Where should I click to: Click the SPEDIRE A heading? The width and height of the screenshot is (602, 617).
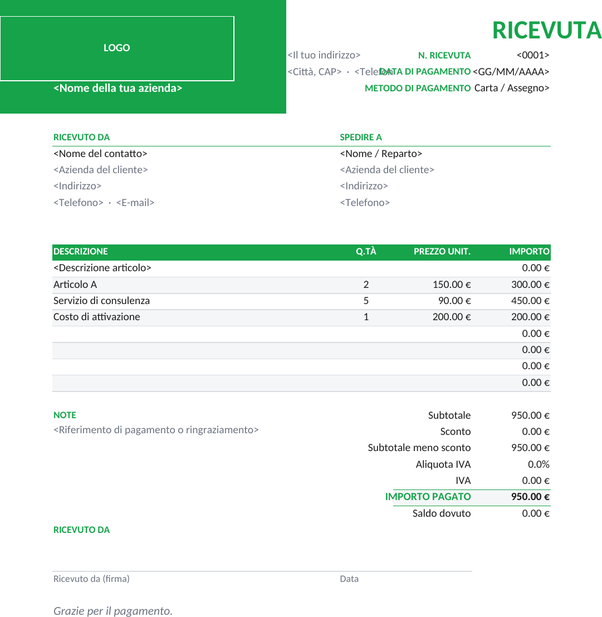click(361, 137)
